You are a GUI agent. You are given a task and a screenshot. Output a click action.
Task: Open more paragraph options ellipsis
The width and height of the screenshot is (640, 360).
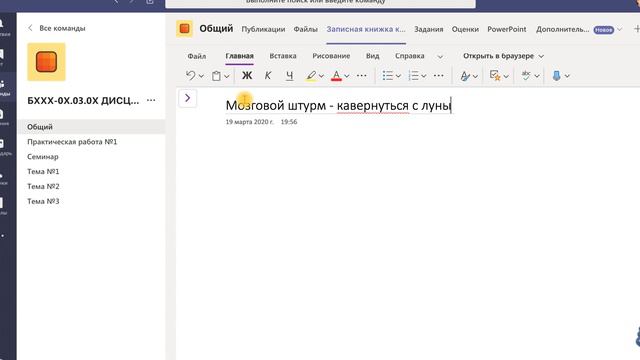tap(439, 76)
